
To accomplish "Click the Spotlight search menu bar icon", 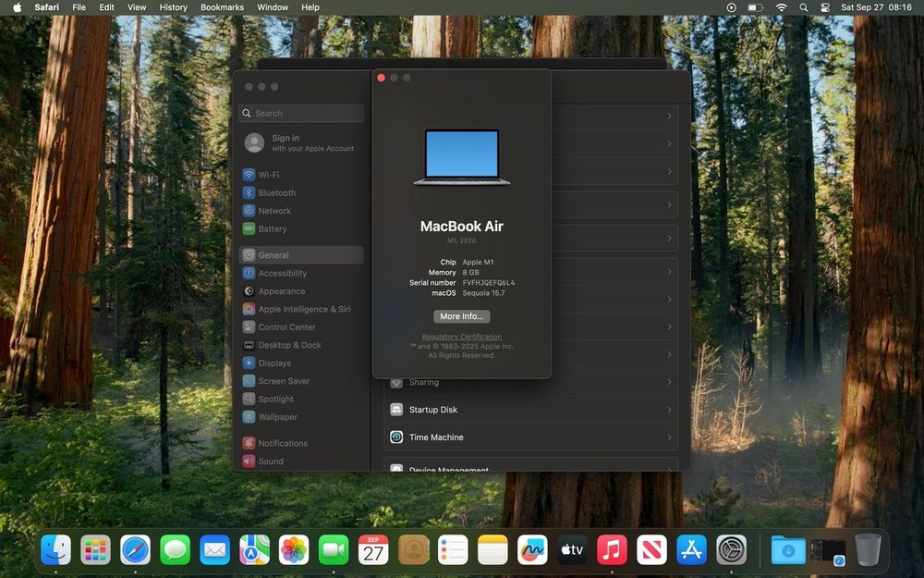I will (x=803, y=7).
